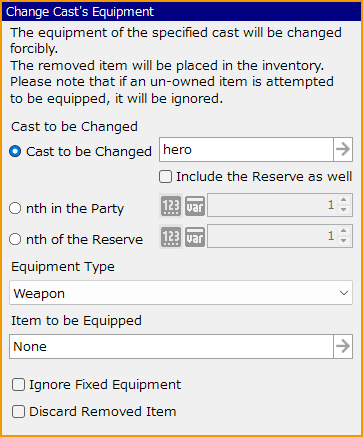363x437 pixels.
Task: Select the Cast to be Changed radio button
Action: click(x=15, y=152)
